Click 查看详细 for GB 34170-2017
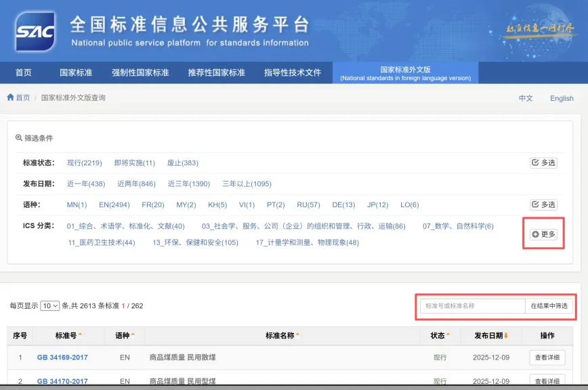588x390 pixels. [547, 380]
